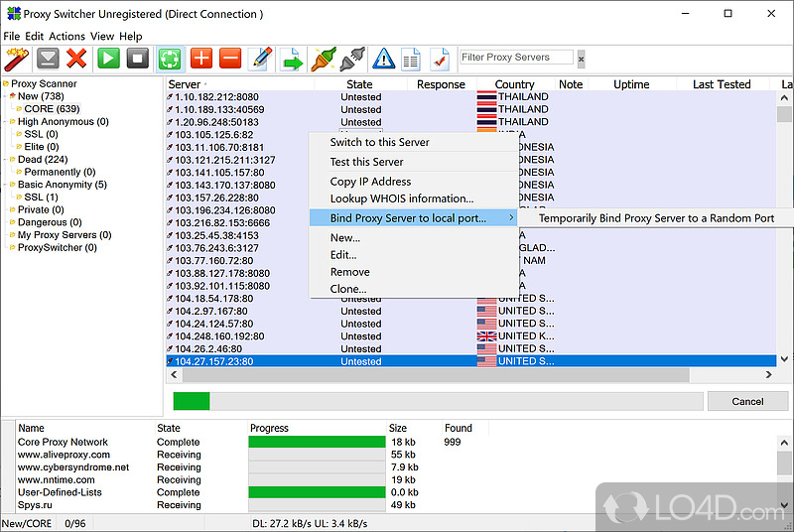794x532 pixels.
Task: Click the magic wand wizard icon
Action: tap(16, 59)
